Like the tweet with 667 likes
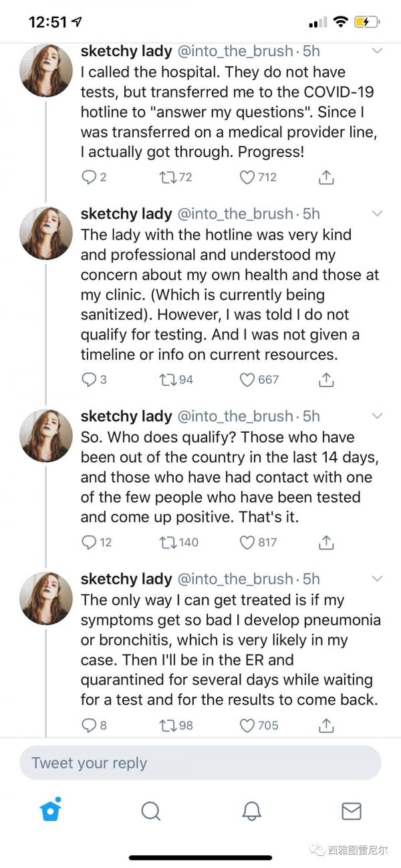 247,380
